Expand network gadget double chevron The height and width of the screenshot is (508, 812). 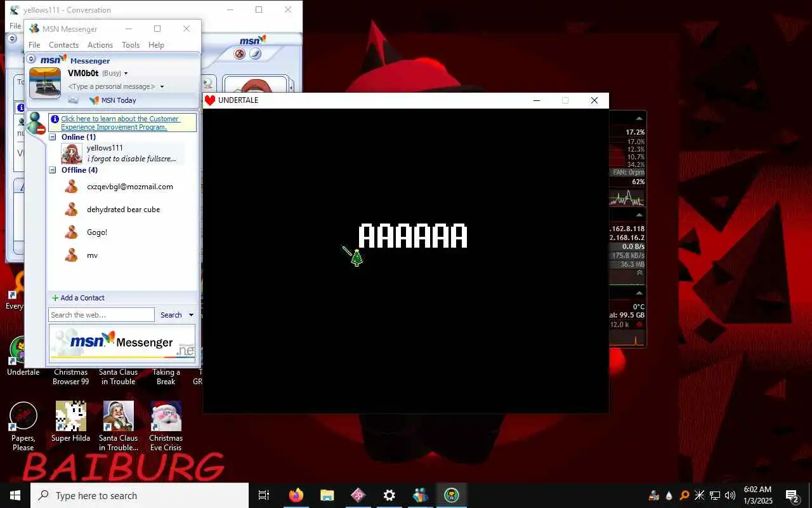(x=639, y=272)
